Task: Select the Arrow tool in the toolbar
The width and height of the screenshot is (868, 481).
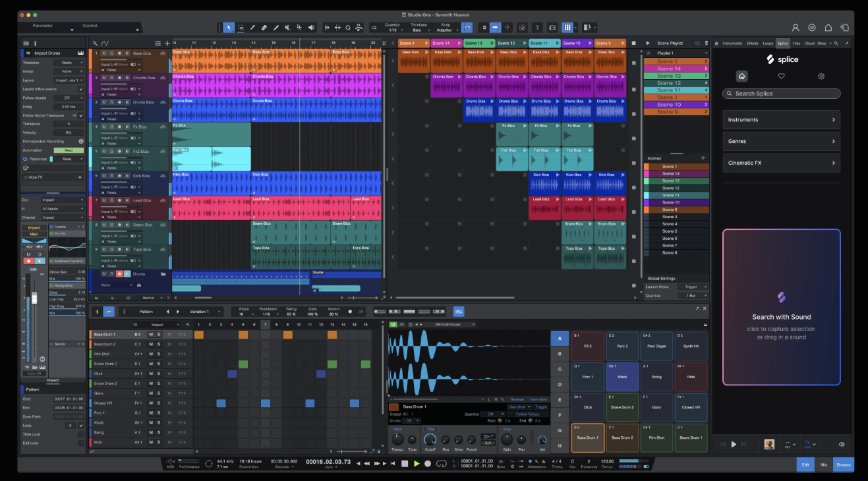Action: point(229,27)
